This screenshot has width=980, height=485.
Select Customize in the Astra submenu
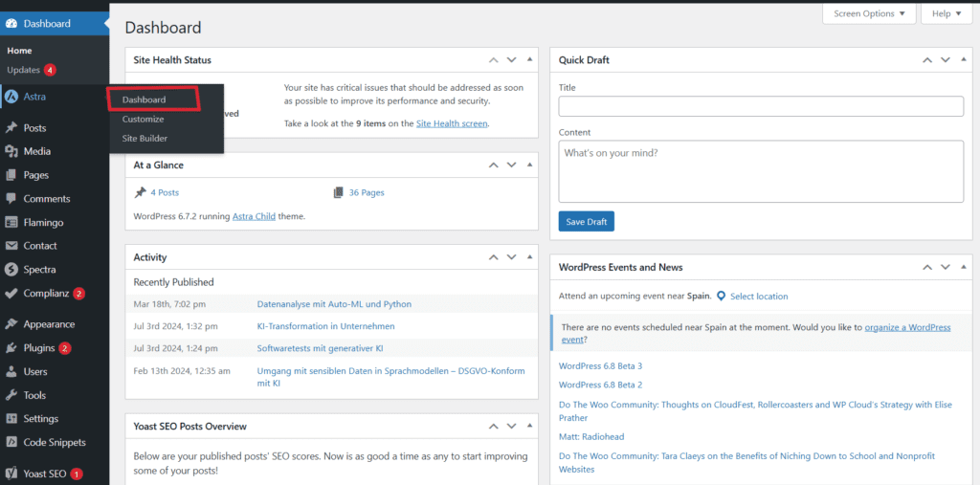pos(143,120)
